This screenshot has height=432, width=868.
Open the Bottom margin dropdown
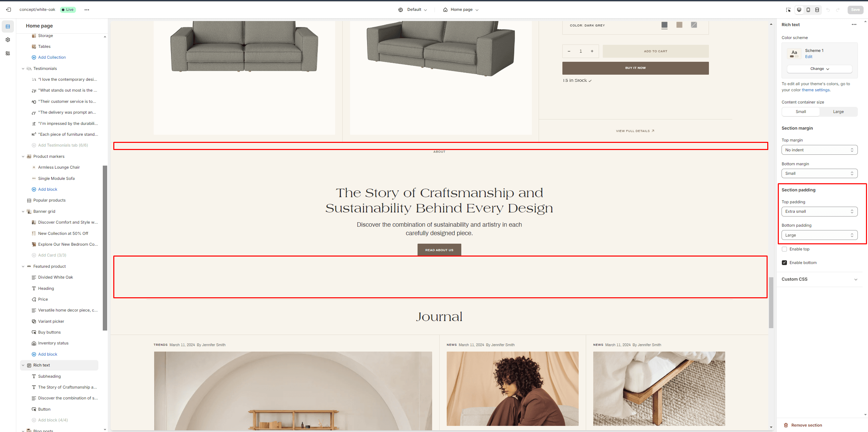(819, 173)
